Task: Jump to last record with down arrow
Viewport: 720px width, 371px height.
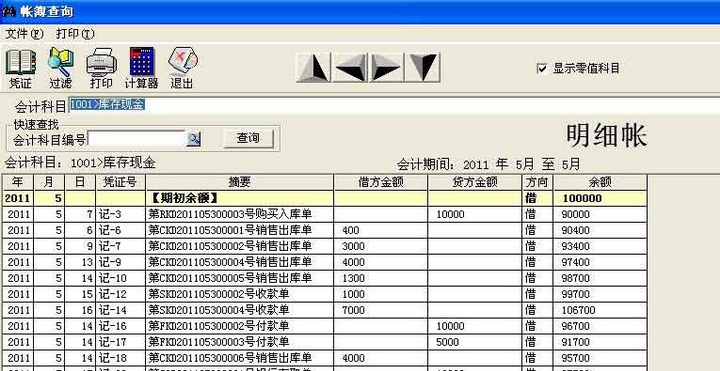Action: click(x=423, y=68)
